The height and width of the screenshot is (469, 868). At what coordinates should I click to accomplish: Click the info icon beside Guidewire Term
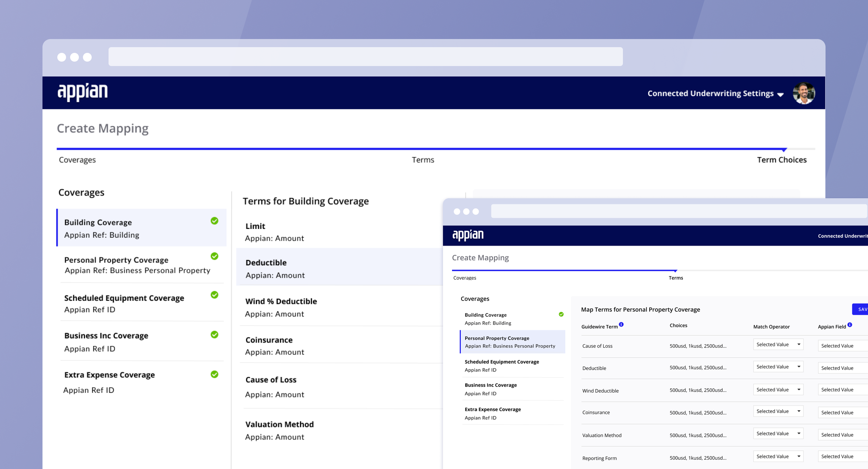(x=621, y=324)
